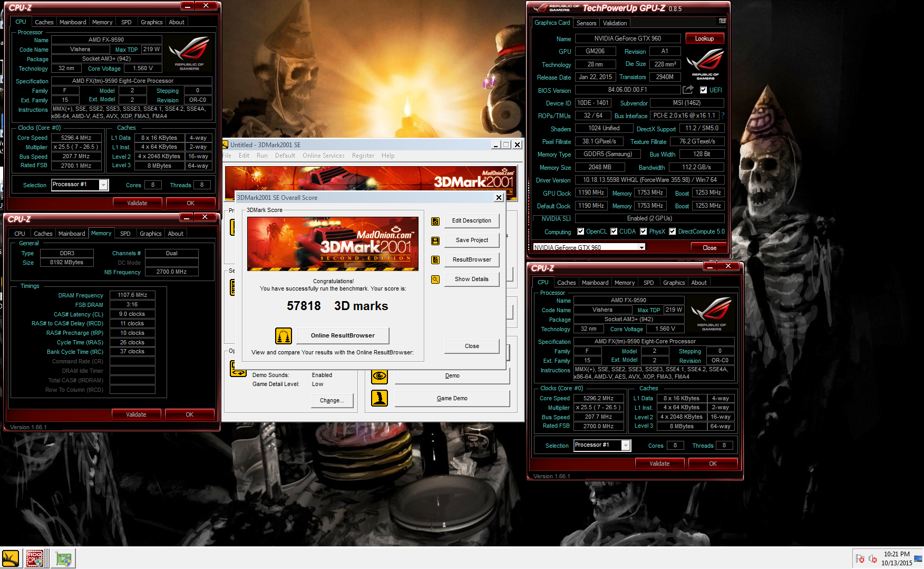The width and height of the screenshot is (924, 569).
Task: Toggle the PhysX checkbox
Action: coord(643,232)
